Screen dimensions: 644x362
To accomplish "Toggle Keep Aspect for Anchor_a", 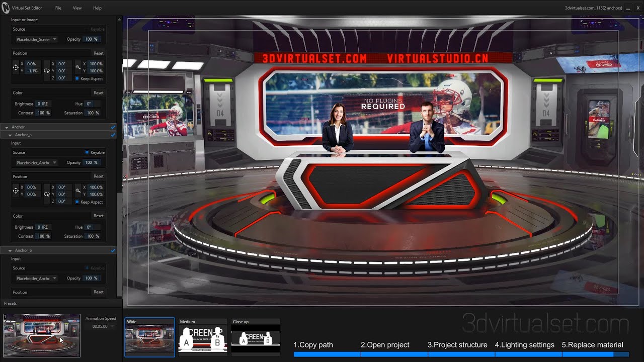I will (x=77, y=202).
